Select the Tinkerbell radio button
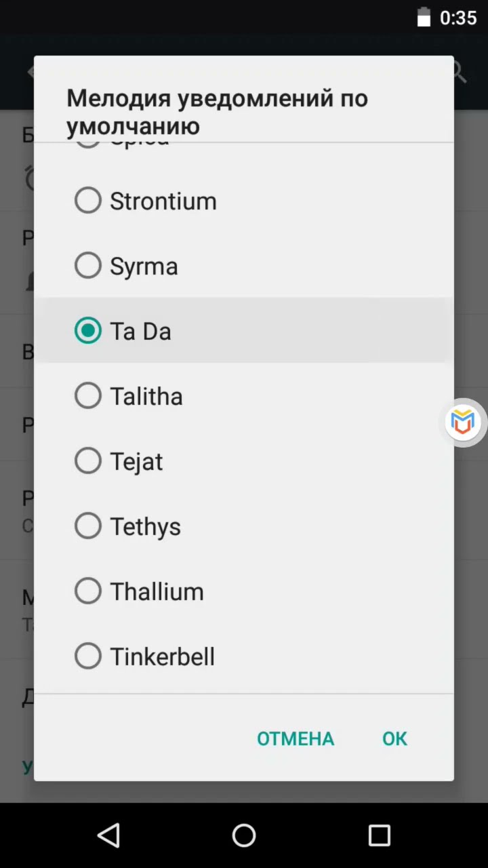Viewport: 488px width, 868px height. point(88,656)
